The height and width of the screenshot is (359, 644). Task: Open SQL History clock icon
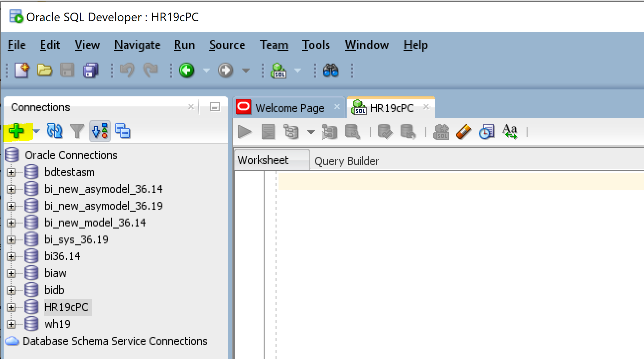coord(487,132)
